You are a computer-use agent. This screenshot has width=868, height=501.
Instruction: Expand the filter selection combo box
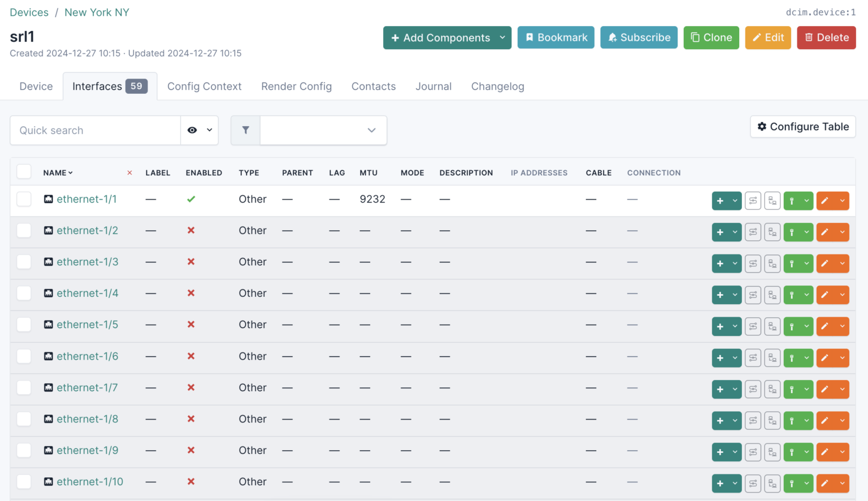tap(323, 130)
